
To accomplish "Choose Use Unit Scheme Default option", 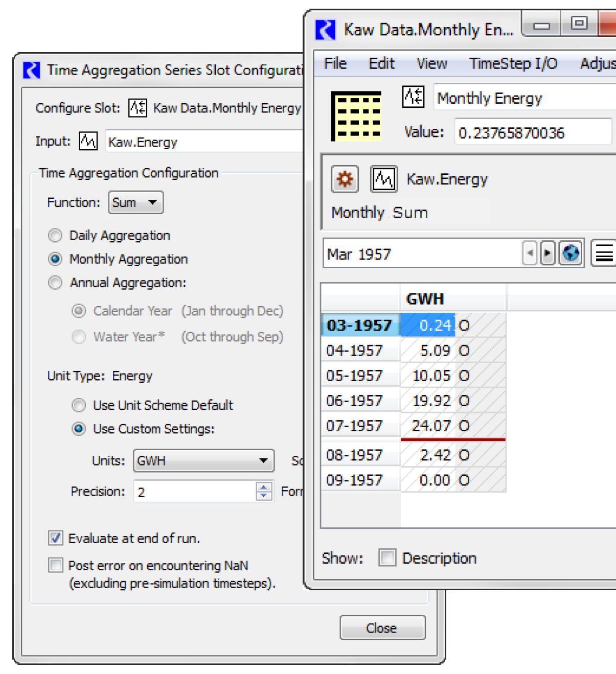I will pos(79,405).
